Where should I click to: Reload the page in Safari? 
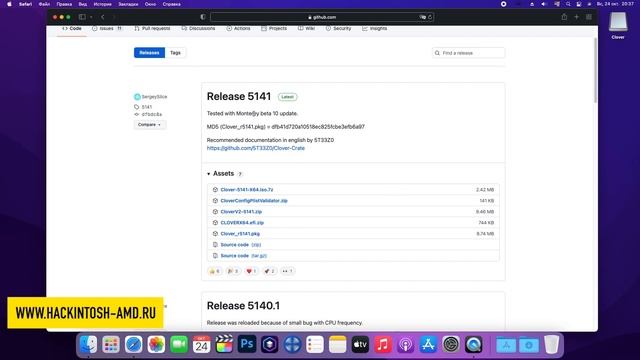click(430, 17)
